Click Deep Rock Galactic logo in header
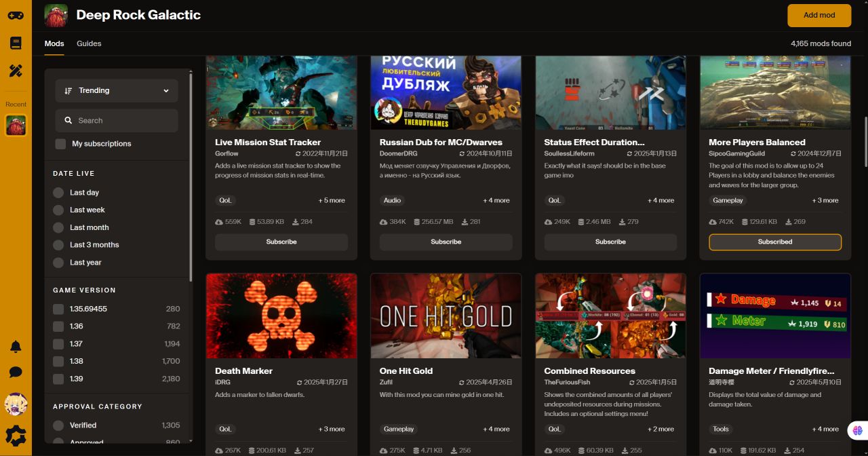 click(56, 15)
